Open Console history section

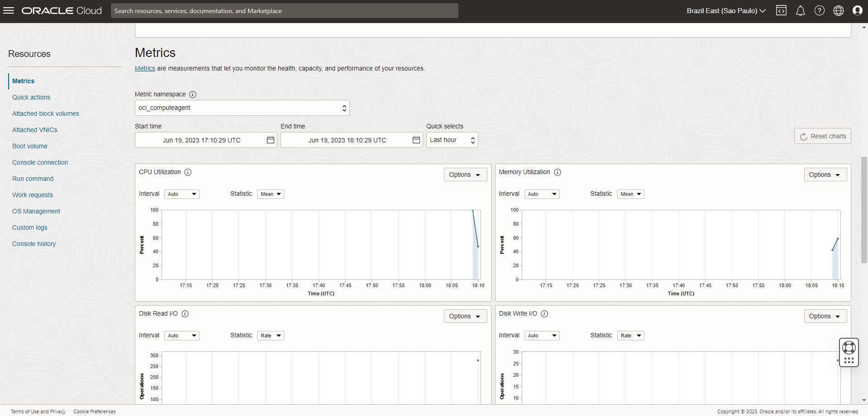[x=34, y=244]
